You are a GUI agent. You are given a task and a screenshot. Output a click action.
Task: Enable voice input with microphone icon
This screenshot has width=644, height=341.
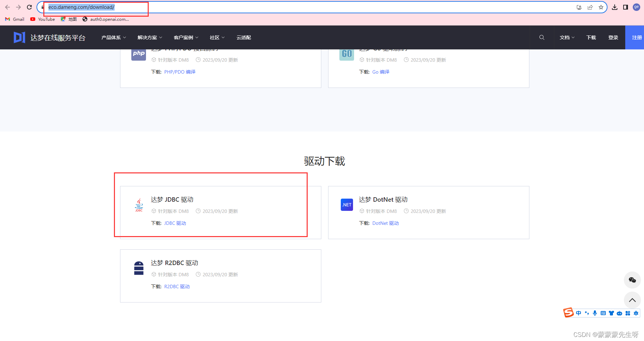pyautogui.click(x=595, y=313)
